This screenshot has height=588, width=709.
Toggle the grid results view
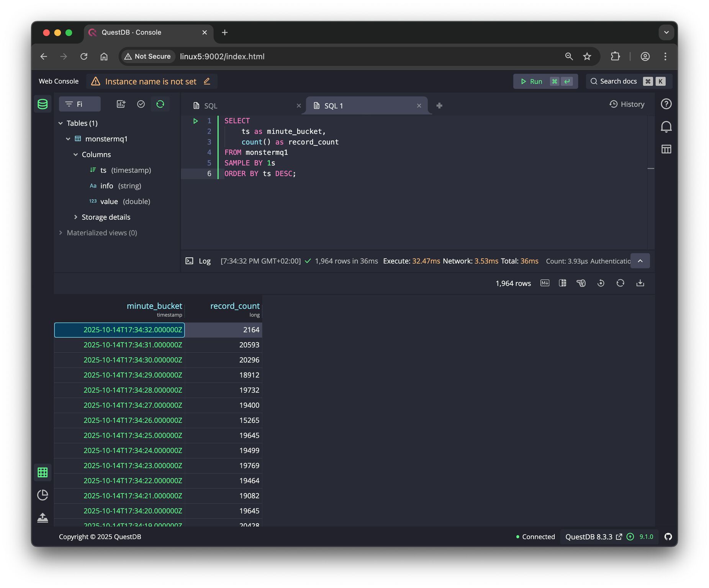pyautogui.click(x=43, y=472)
